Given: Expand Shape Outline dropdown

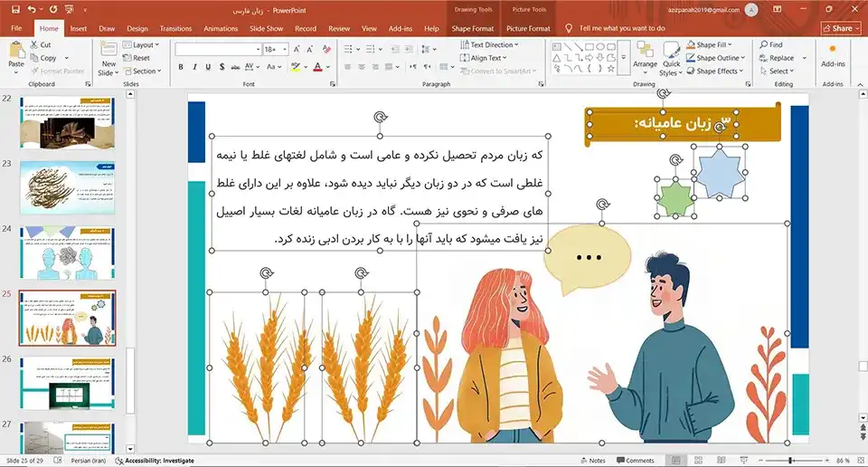Looking at the screenshot, I should (716, 58).
